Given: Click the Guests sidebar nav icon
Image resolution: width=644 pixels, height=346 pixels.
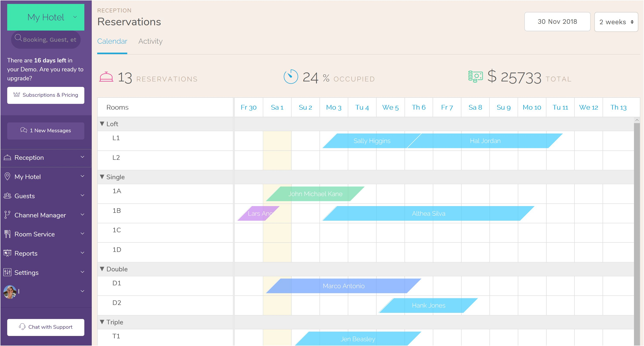Looking at the screenshot, I should [x=8, y=196].
